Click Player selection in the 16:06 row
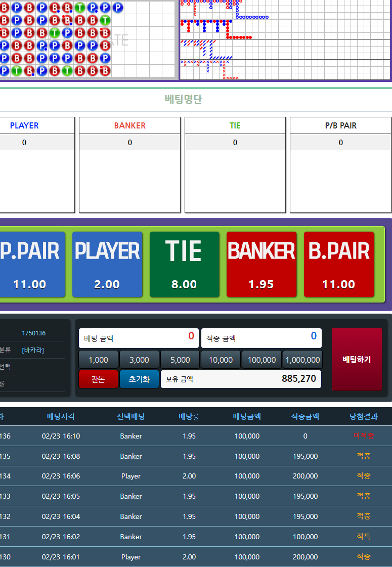Image resolution: width=392 pixels, height=567 pixels. tap(131, 476)
